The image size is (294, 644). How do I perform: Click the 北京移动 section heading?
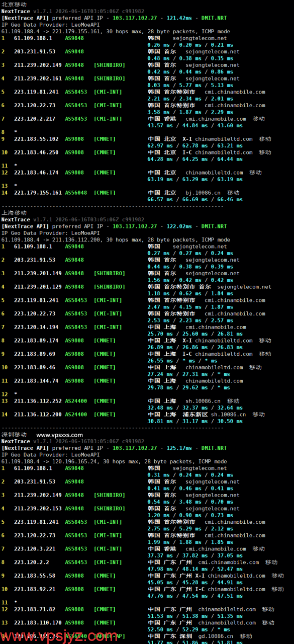[x=14, y=4]
